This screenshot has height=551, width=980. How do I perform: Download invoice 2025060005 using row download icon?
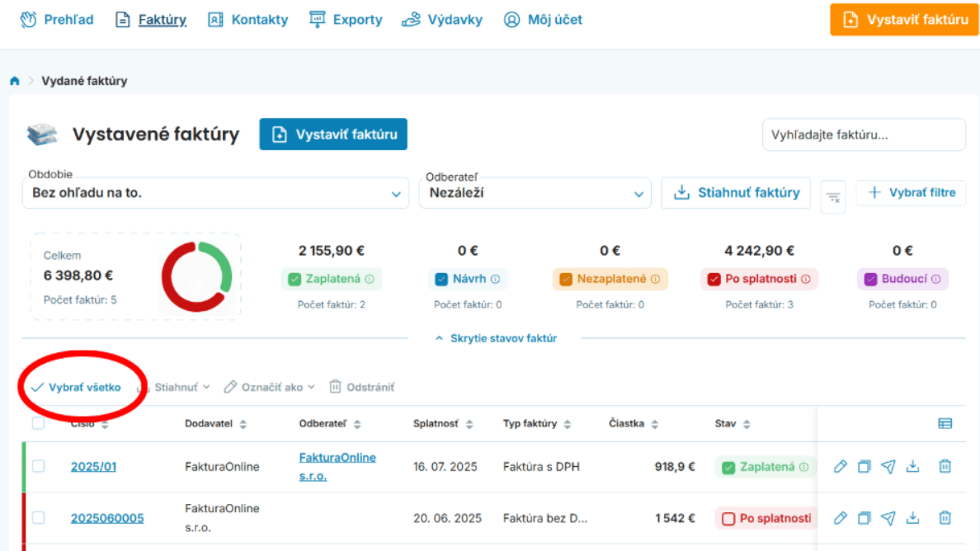click(912, 518)
